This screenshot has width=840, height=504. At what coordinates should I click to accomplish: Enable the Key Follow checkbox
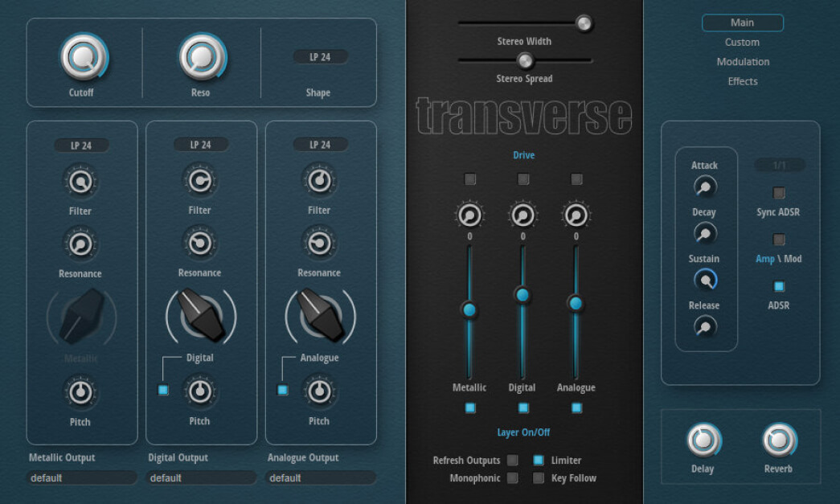click(x=539, y=477)
